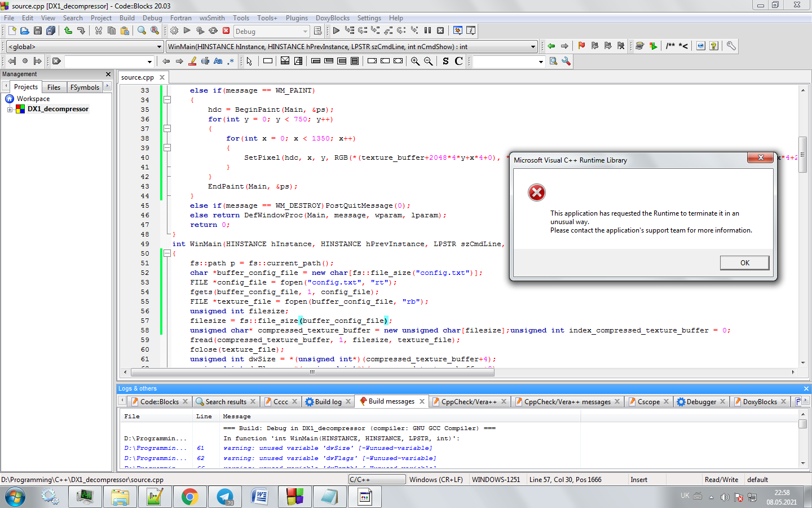Insert a /** block comment
Viewport: 812px width, 508px height.
(670, 46)
